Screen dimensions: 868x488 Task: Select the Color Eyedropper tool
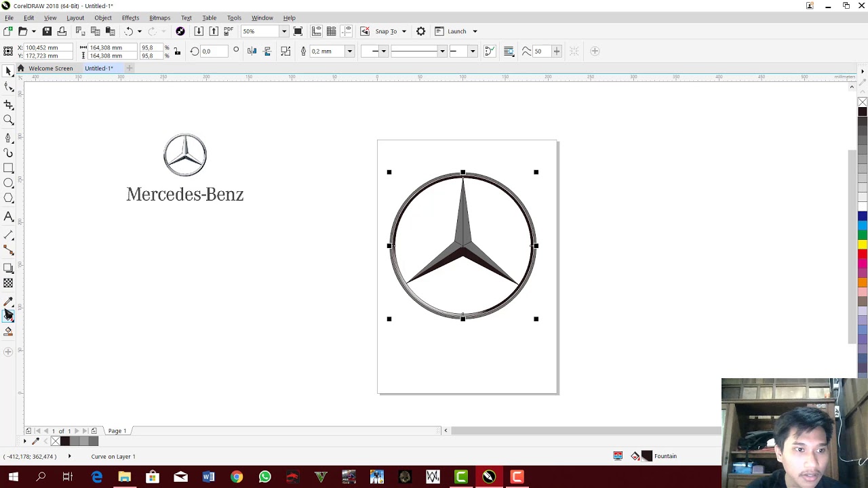8,301
